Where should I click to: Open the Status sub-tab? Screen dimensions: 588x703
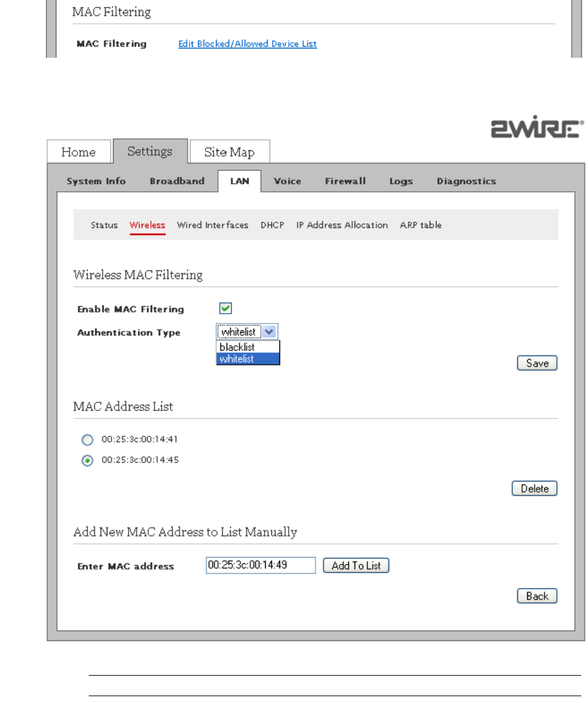pos(104,225)
